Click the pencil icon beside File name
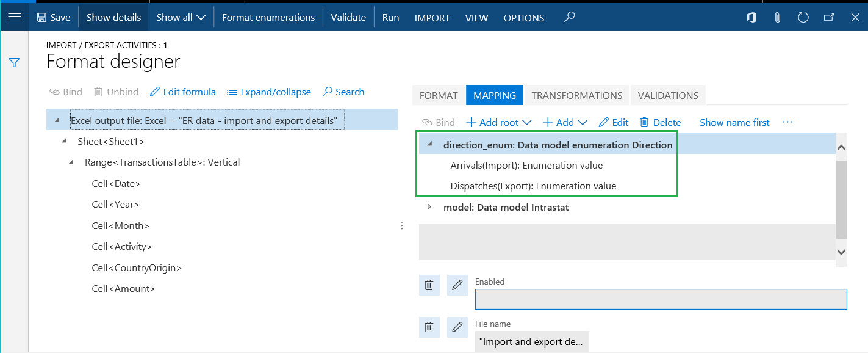868x353 pixels. (x=457, y=327)
